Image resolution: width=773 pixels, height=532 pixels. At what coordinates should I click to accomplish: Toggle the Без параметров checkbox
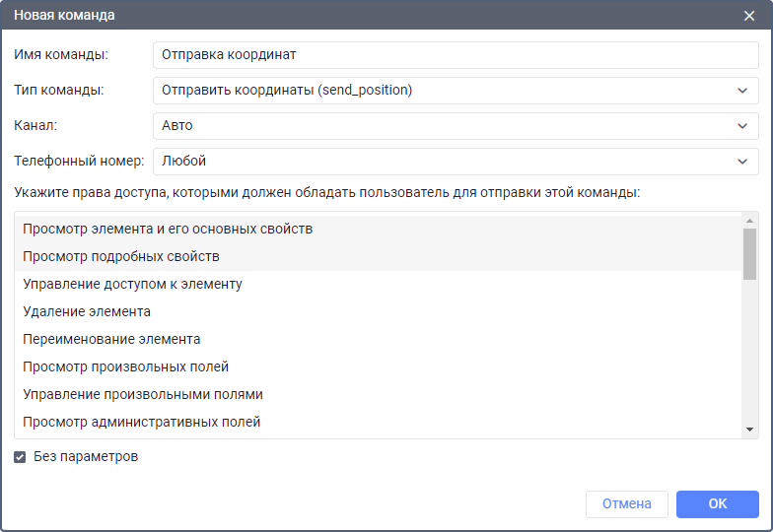point(20,457)
